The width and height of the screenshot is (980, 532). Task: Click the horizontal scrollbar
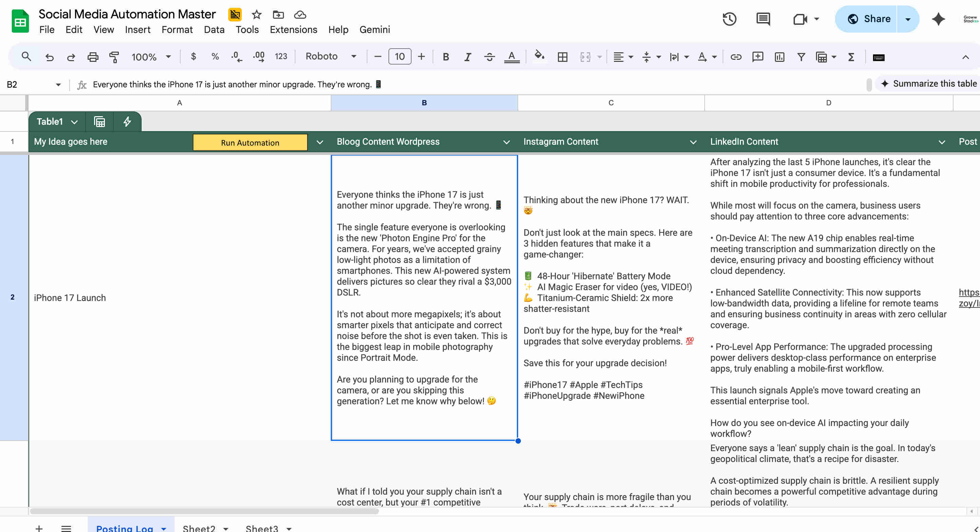tap(204, 511)
